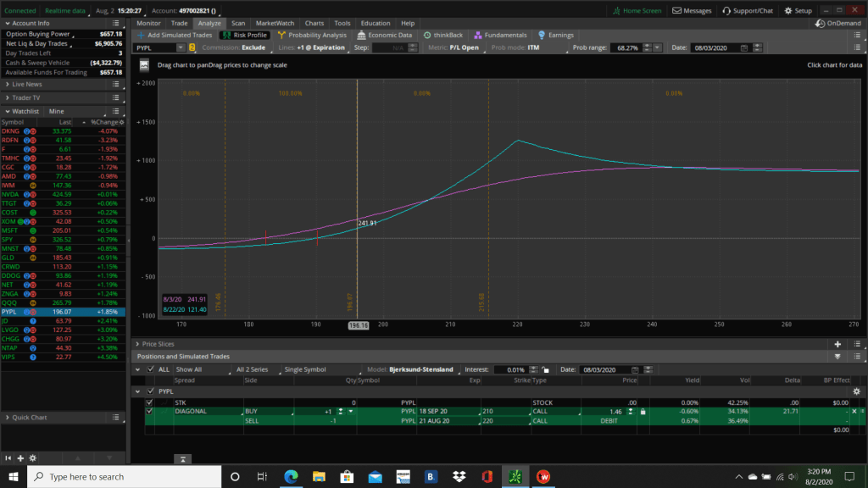Toggle the PYPL STK row checkbox
This screenshot has width=868, height=488.
point(150,402)
